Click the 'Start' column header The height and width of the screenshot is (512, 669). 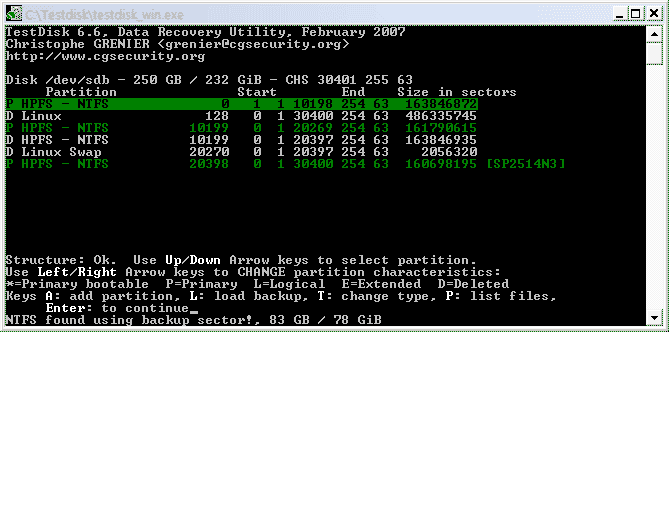click(x=257, y=92)
